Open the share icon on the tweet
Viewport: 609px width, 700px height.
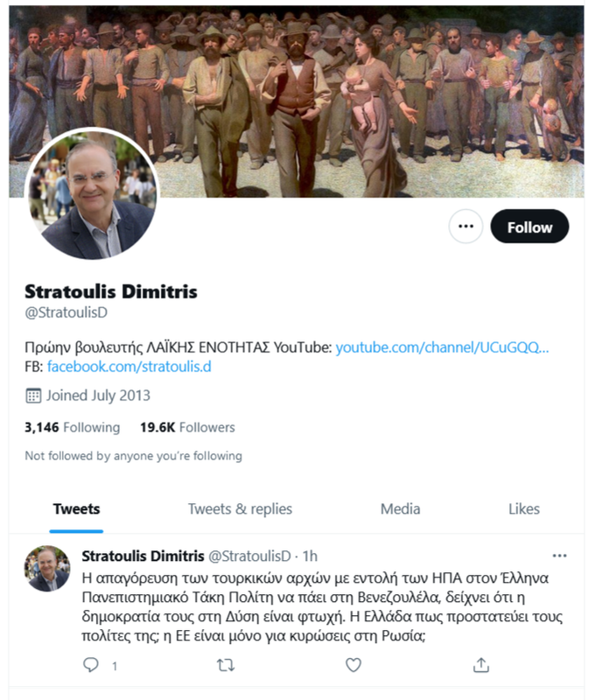tap(481, 665)
